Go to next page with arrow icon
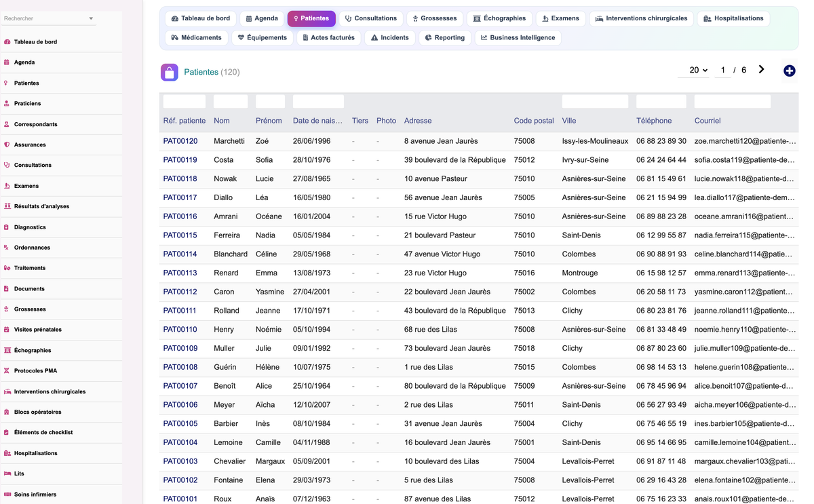The image size is (814, 504). (761, 69)
